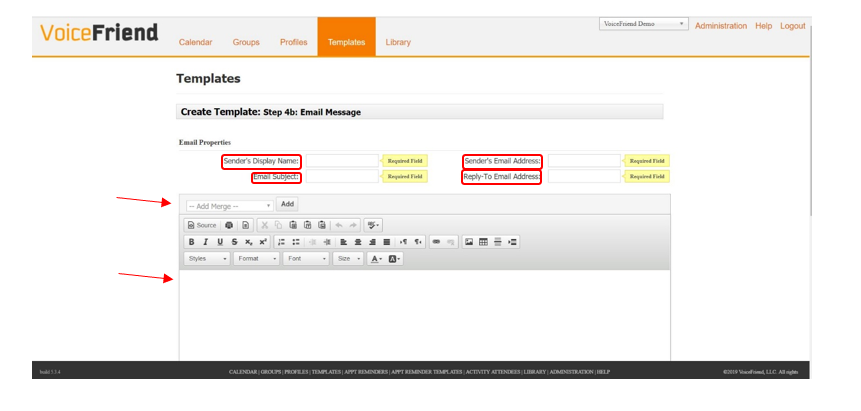This screenshot has width=861, height=411.
Task: Open the text color picker
Action: pyautogui.click(x=377, y=259)
